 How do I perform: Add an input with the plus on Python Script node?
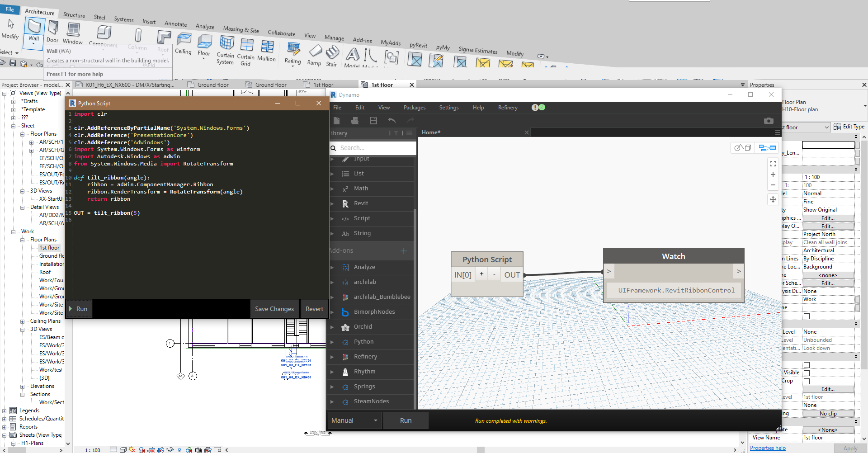(x=481, y=274)
